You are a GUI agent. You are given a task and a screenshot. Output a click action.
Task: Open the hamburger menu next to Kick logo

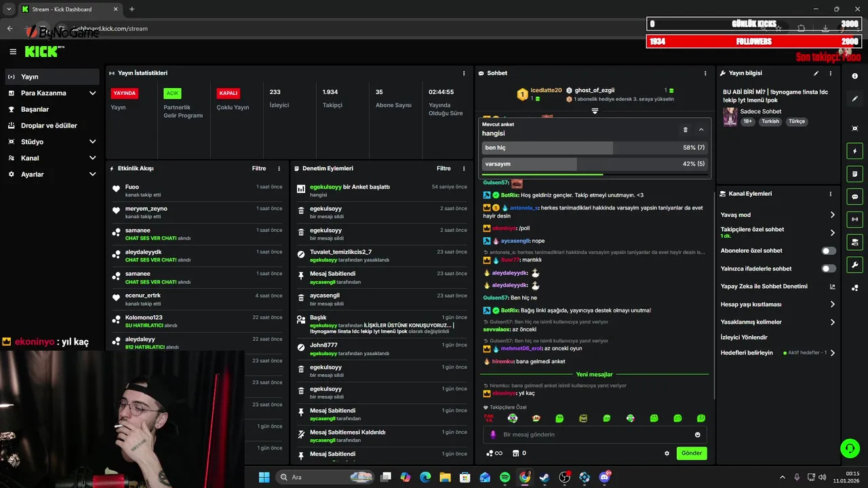(x=13, y=52)
